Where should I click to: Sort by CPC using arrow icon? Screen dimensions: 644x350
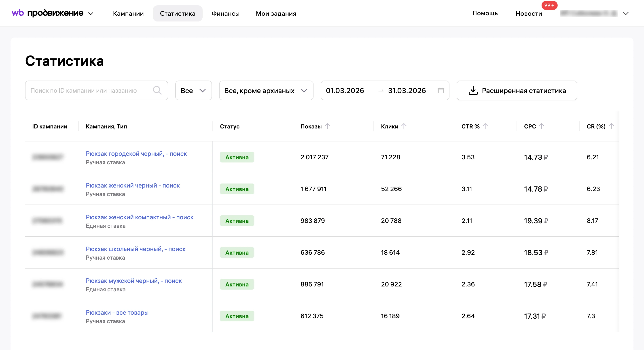(541, 126)
